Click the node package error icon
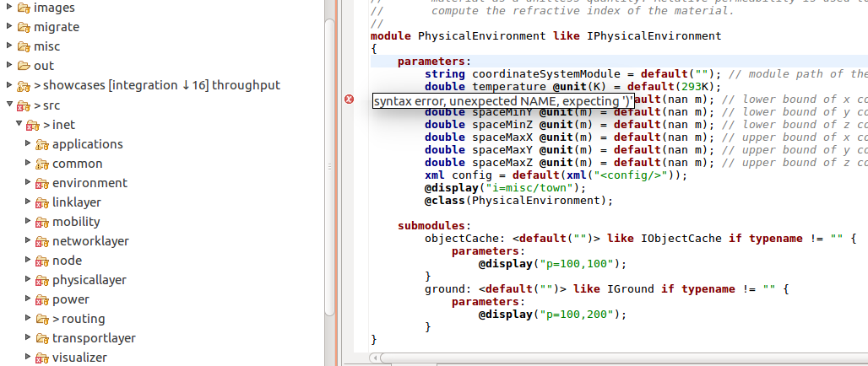 42,261
